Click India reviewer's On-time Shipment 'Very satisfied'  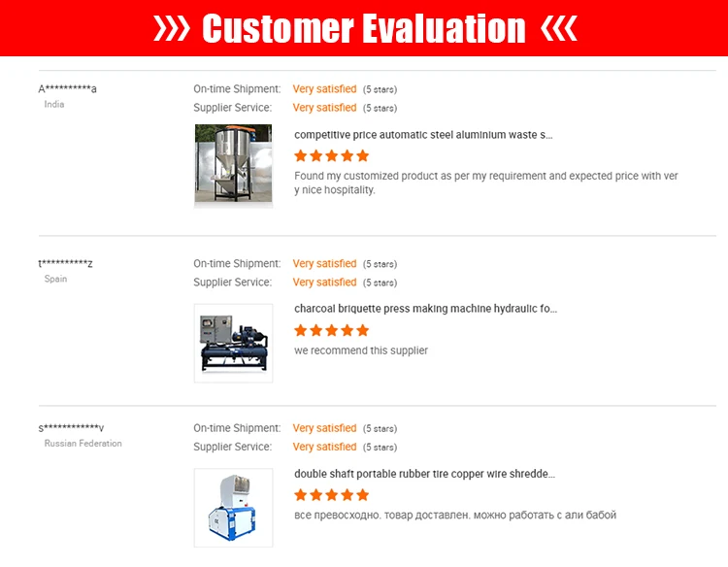click(324, 88)
